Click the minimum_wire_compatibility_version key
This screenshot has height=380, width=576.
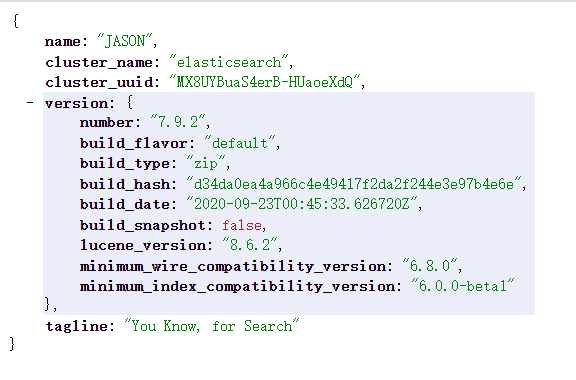coord(233,266)
